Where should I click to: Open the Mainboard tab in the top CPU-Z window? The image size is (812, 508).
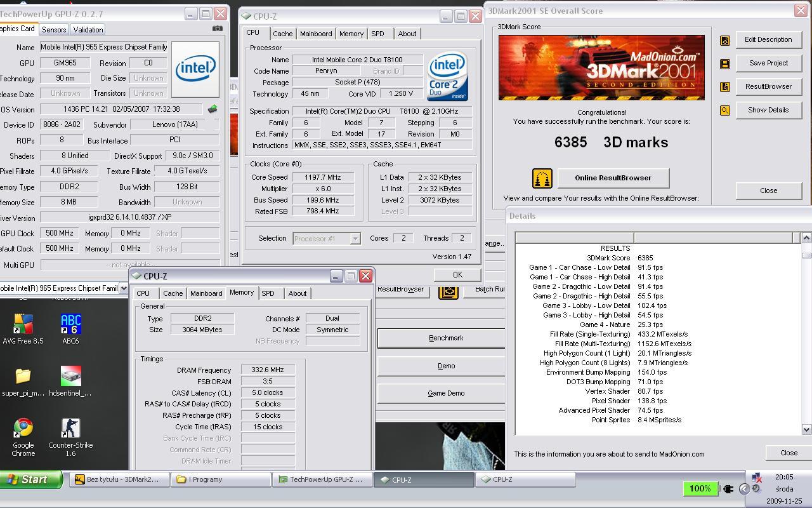[315, 34]
